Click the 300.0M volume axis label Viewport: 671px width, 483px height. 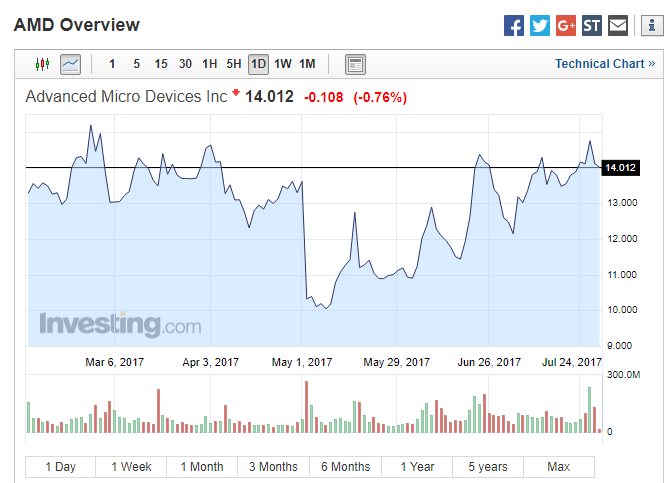623,375
